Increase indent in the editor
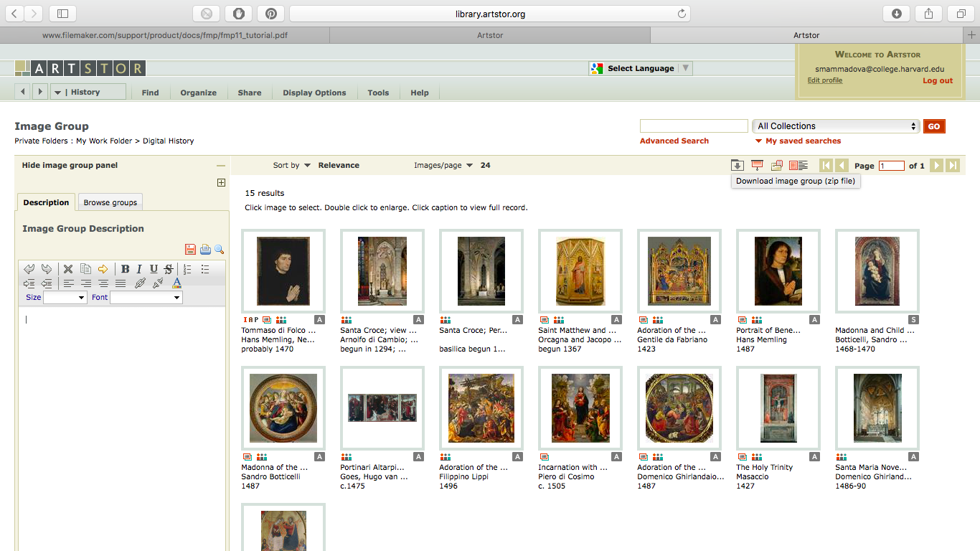Image resolution: width=980 pixels, height=551 pixels. (29, 283)
